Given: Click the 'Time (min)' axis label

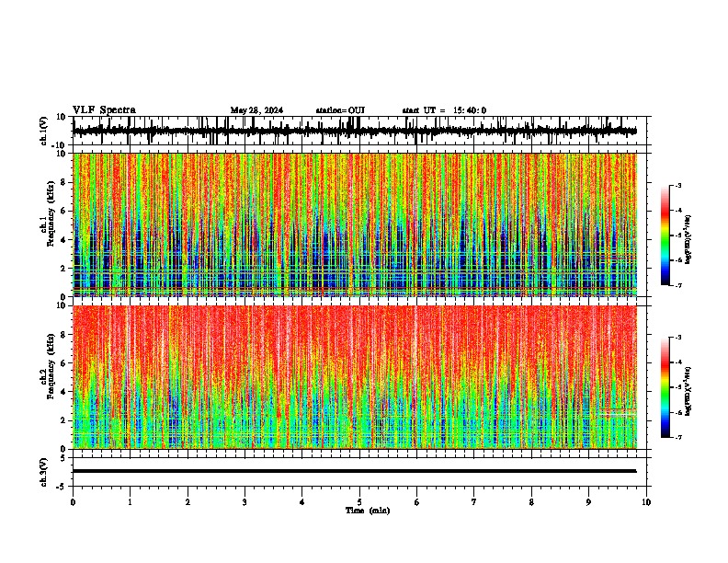Looking at the screenshot, I should [368, 511].
